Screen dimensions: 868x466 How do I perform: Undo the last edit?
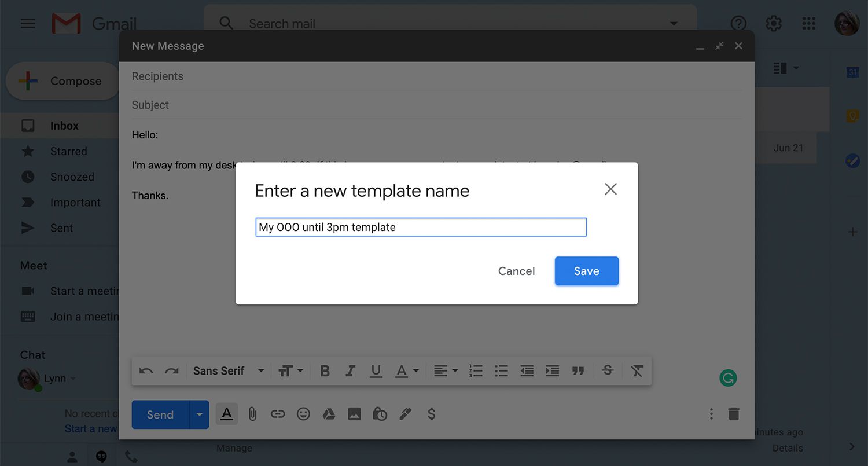coord(146,371)
